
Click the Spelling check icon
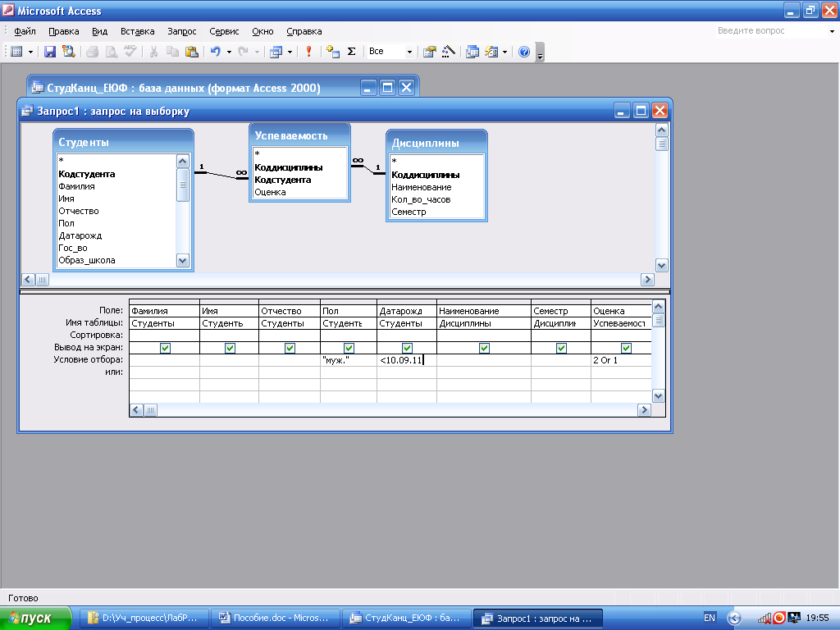pyautogui.click(x=130, y=52)
